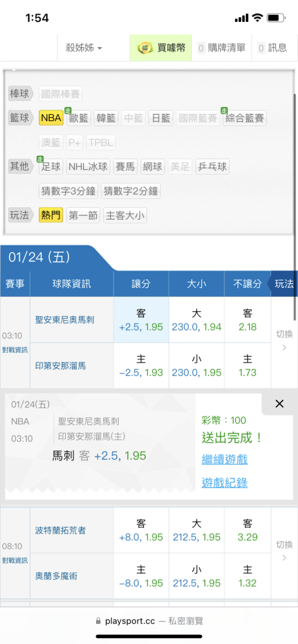The width and height of the screenshot is (298, 644).
Task: Select the 足球 category
Action: pos(52,167)
